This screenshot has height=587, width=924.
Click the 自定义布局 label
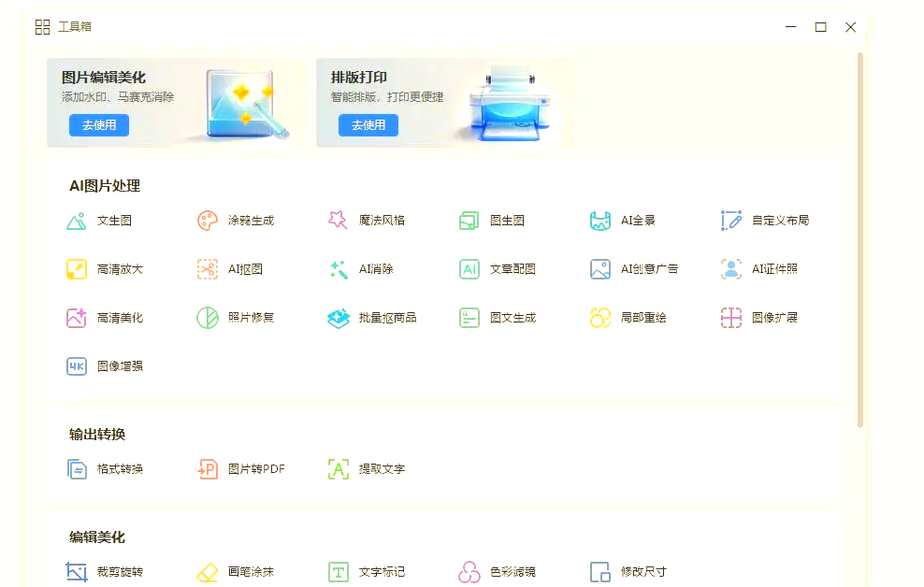[x=780, y=221]
